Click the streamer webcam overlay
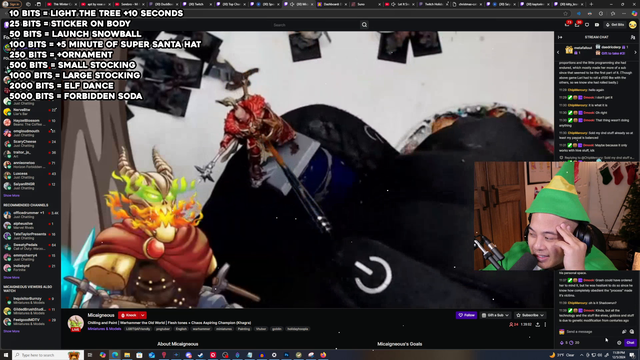This screenshot has height=360, width=640. (556, 216)
